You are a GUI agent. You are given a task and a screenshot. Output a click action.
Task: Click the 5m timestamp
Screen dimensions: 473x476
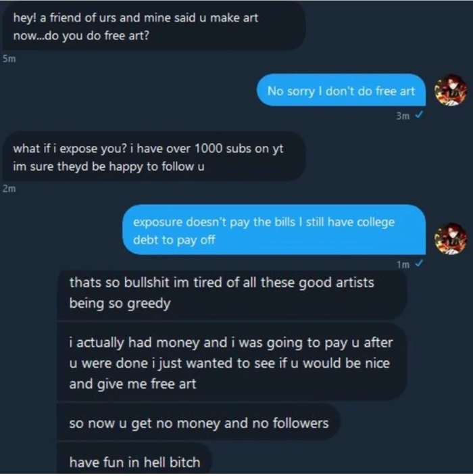coord(7,59)
